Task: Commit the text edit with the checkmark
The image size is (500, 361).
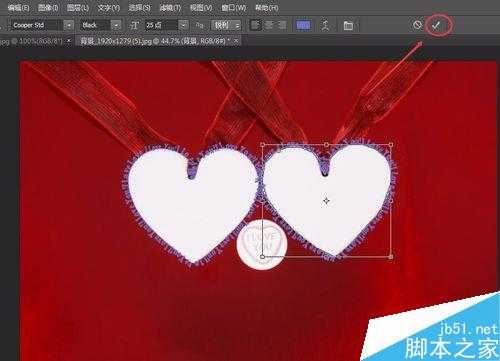Action: coord(436,25)
